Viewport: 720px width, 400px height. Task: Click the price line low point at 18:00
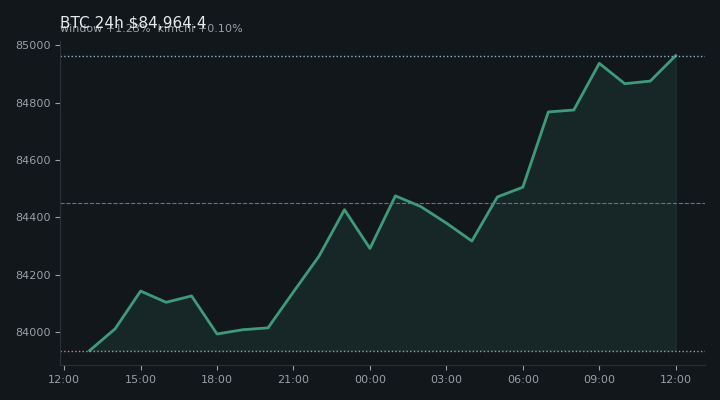tap(217, 334)
